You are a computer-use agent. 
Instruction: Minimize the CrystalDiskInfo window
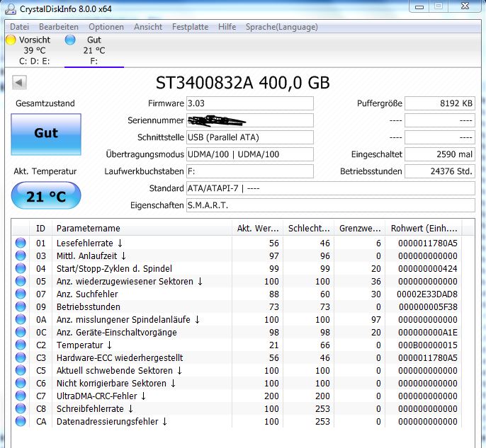pyautogui.click(x=419, y=7)
